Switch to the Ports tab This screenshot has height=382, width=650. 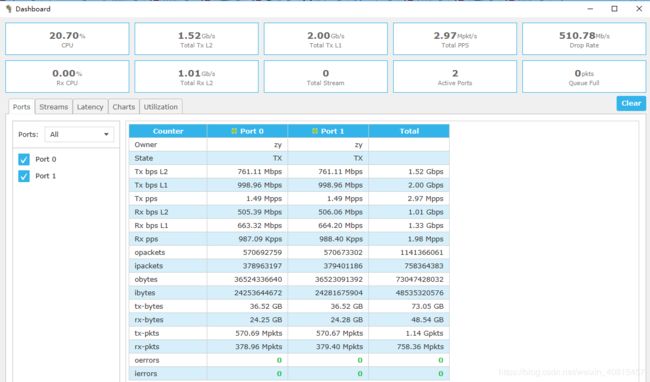(x=22, y=107)
